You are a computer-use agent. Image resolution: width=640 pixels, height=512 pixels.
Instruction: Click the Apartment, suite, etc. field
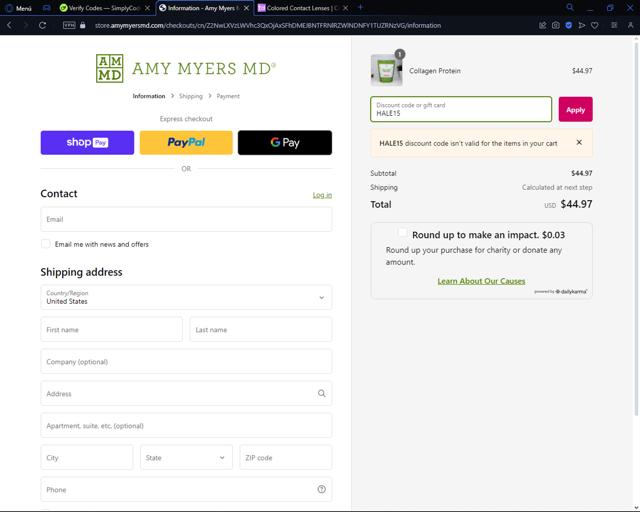tap(186, 426)
